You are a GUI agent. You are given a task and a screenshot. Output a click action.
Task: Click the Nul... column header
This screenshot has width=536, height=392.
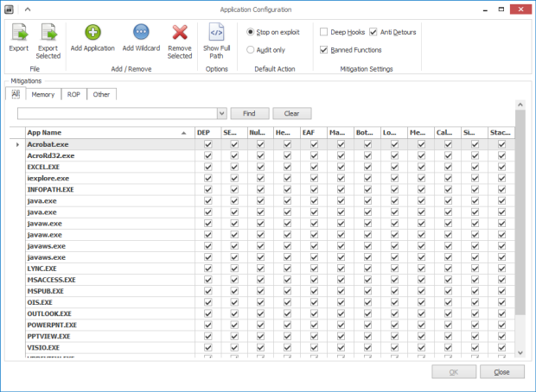pyautogui.click(x=260, y=132)
